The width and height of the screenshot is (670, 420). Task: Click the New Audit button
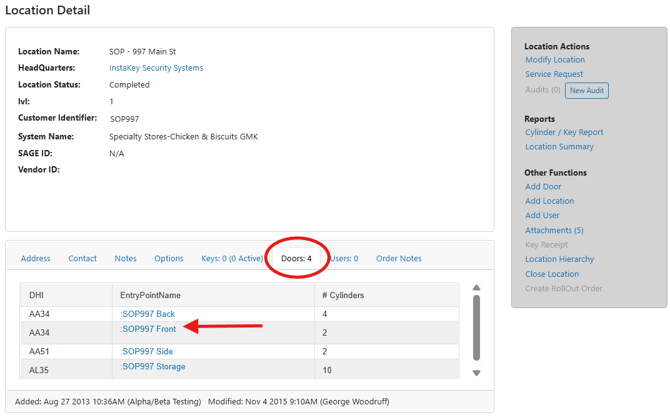586,90
